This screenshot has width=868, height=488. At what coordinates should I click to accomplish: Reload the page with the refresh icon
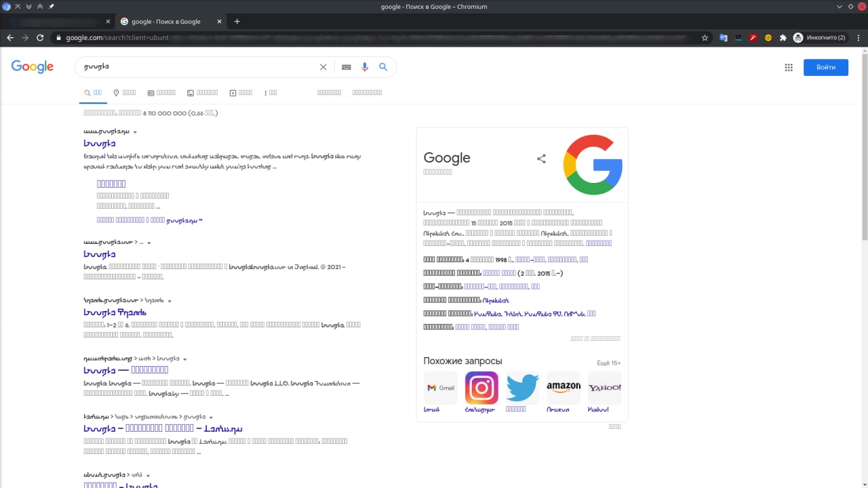coord(40,38)
